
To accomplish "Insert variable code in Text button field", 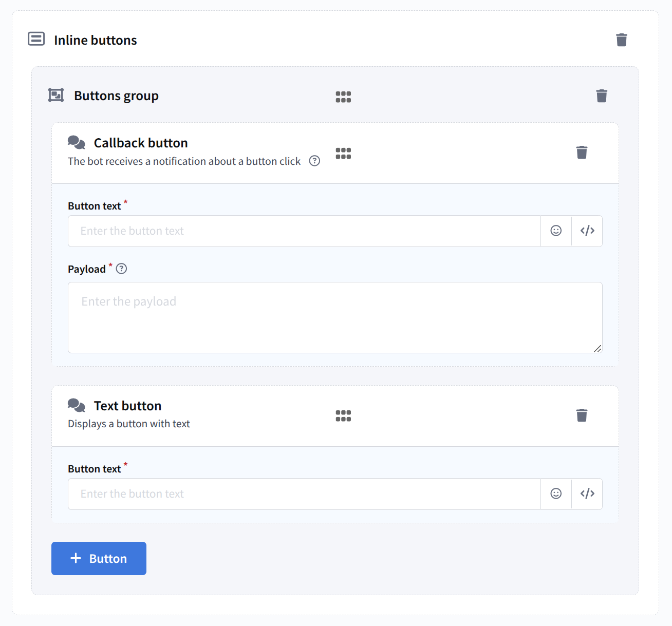I will 587,494.
